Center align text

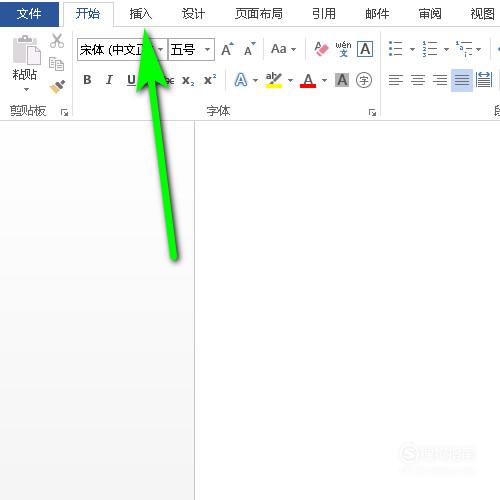click(418, 80)
